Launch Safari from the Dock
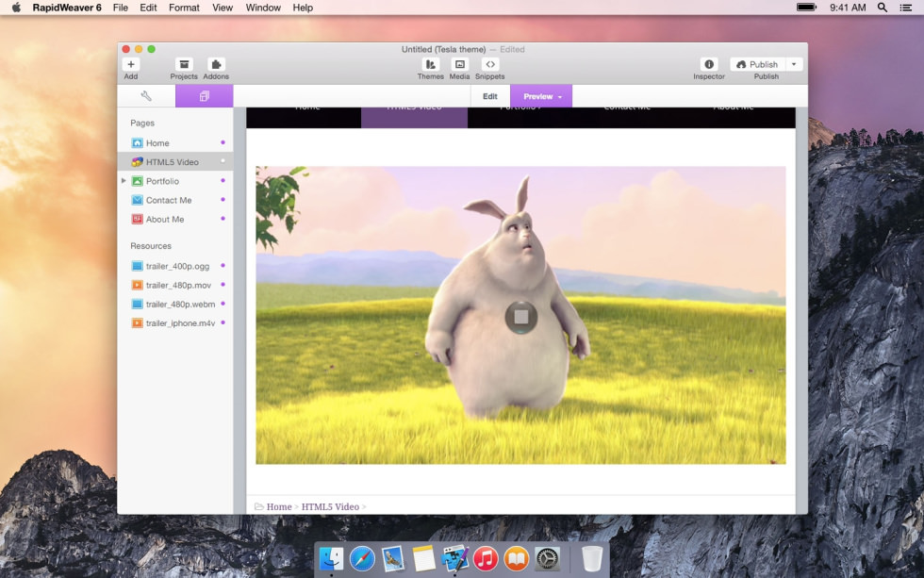Viewport: 924px width, 578px height. (x=362, y=558)
